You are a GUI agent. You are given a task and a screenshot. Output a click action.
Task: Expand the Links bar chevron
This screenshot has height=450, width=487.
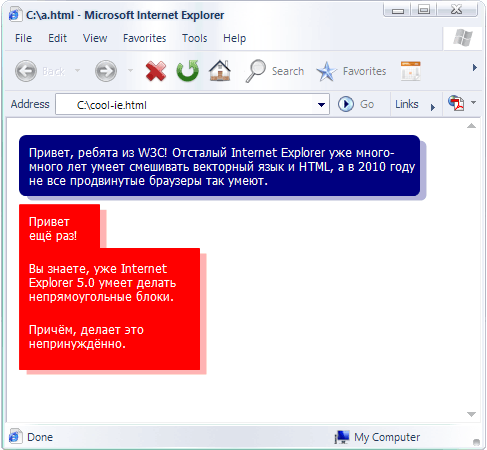pos(433,107)
